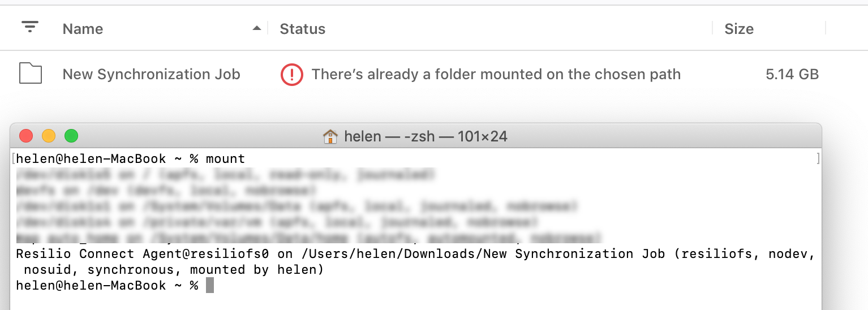Screen dimensions: 868x310
Task: Click the red error exclamation icon
Action: (292, 74)
